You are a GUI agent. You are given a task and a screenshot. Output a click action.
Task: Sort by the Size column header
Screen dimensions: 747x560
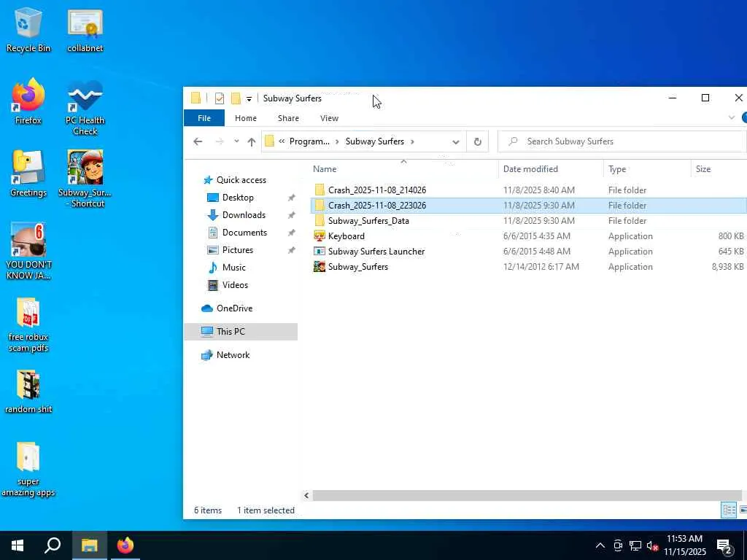point(719,169)
